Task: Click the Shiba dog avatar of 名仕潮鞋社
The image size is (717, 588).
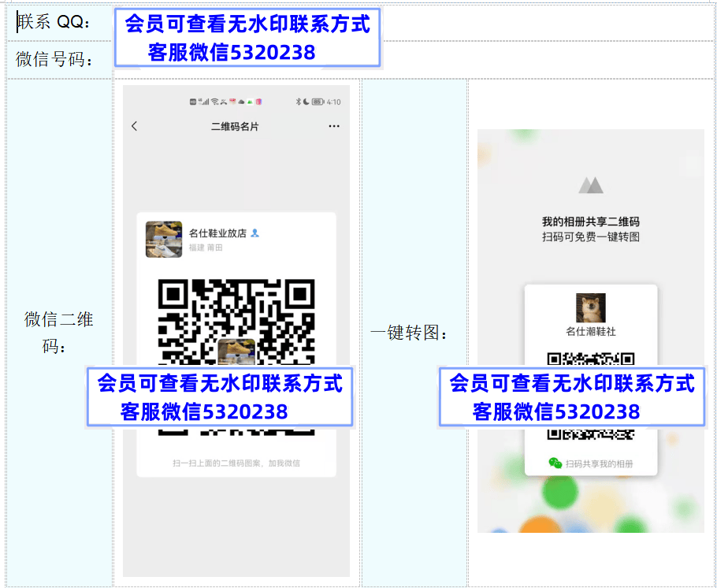Action: (590, 308)
